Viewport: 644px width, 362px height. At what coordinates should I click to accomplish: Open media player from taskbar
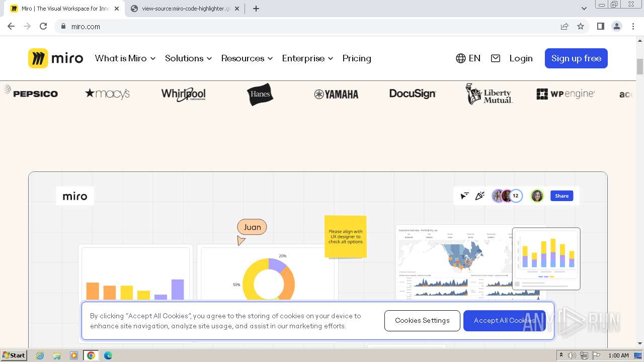click(x=74, y=355)
